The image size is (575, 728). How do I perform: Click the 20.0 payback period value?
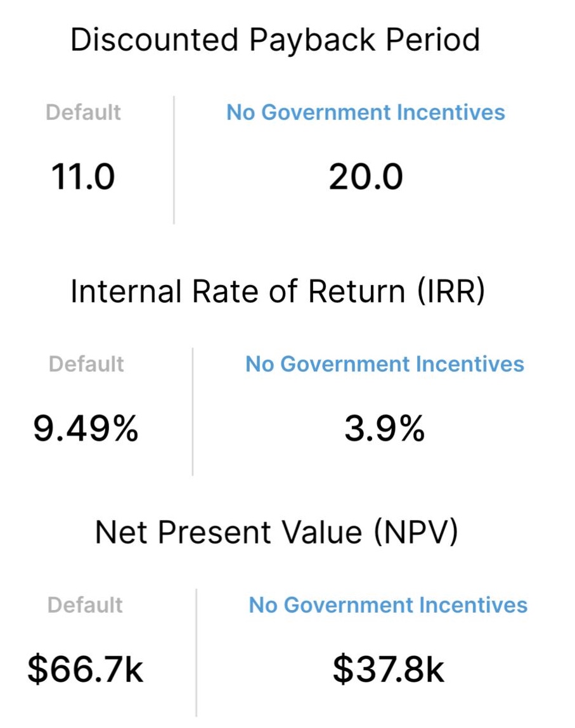tap(366, 177)
